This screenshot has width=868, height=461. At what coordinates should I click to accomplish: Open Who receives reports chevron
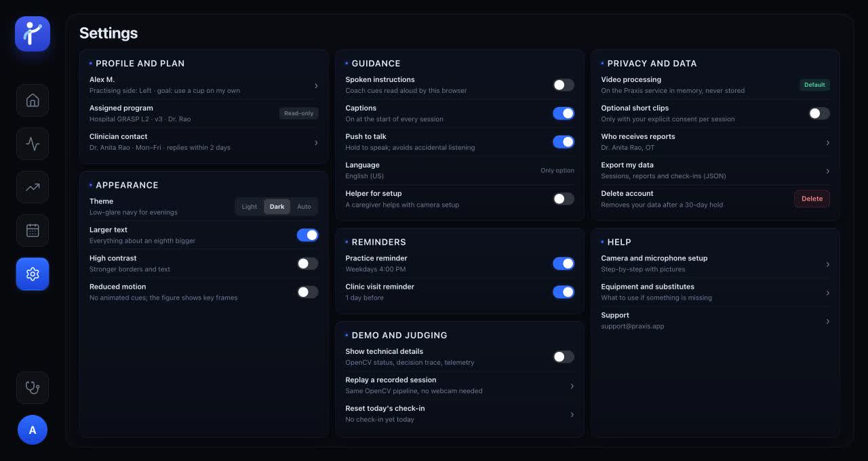click(x=827, y=142)
